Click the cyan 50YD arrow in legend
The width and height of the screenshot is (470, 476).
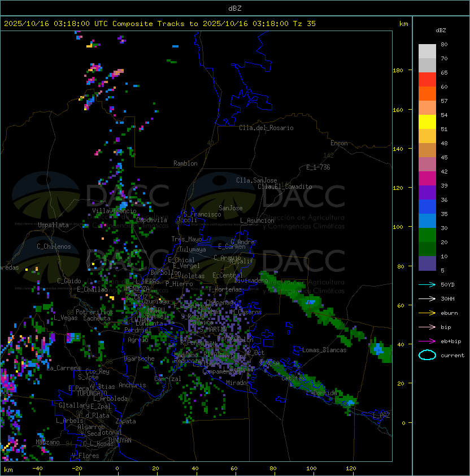click(x=427, y=285)
